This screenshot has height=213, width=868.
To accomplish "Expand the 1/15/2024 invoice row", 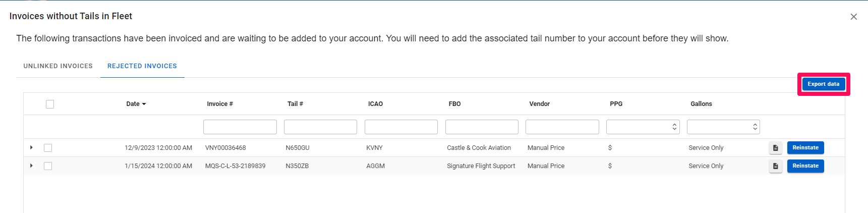I will 31,166.
